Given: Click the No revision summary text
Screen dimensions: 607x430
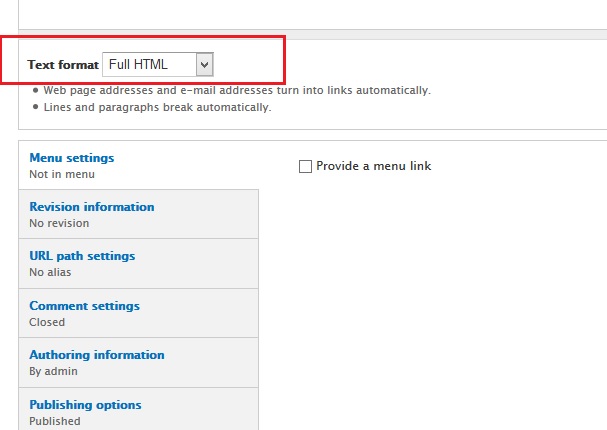Looking at the screenshot, I should point(59,223).
